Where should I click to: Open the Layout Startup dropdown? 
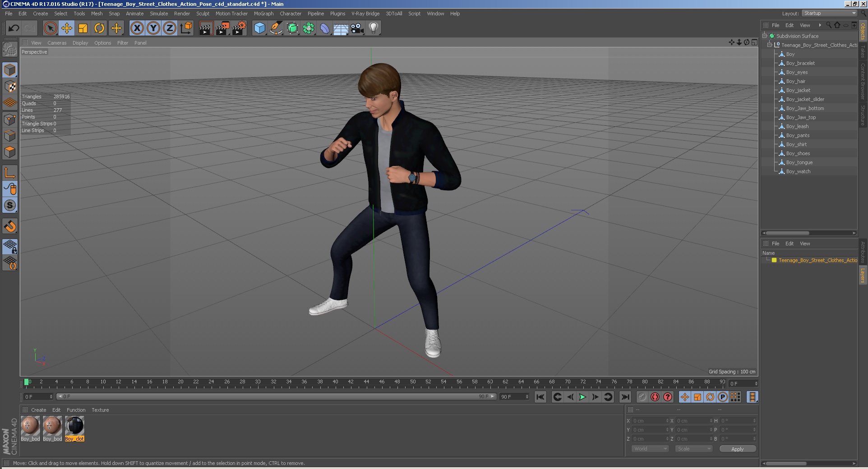coord(830,13)
